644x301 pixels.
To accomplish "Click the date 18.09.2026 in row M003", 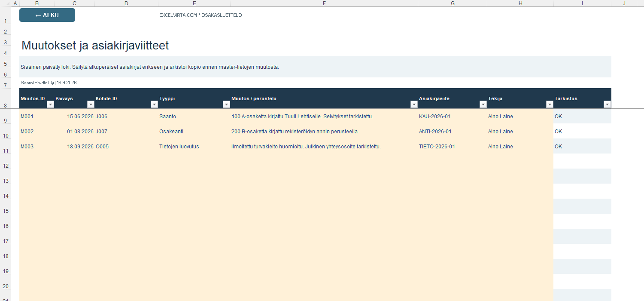I will click(x=80, y=147).
